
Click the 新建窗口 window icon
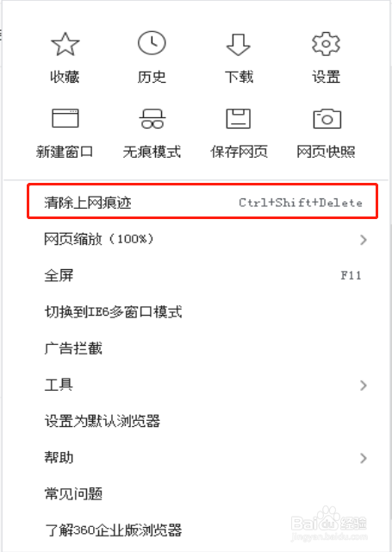click(65, 118)
